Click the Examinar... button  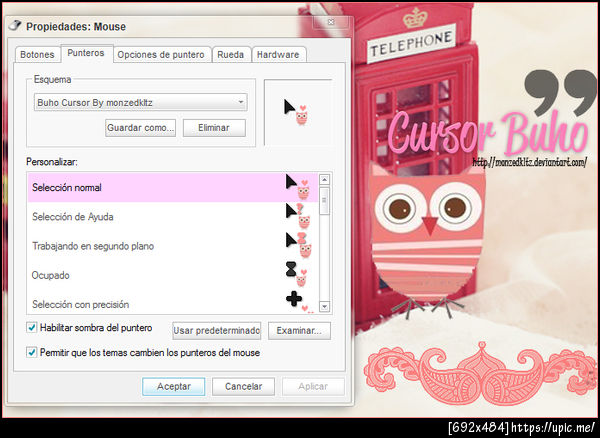click(x=299, y=331)
